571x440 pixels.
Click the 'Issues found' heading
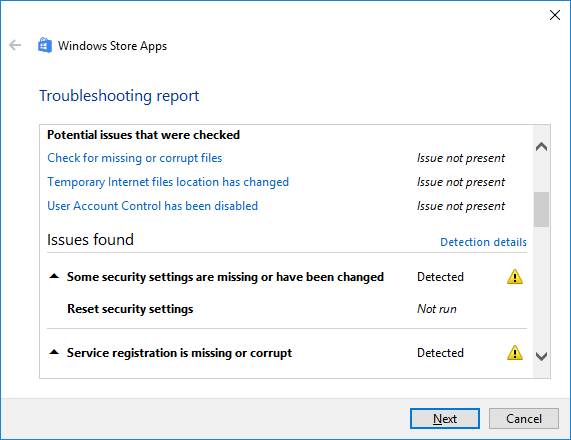90,240
